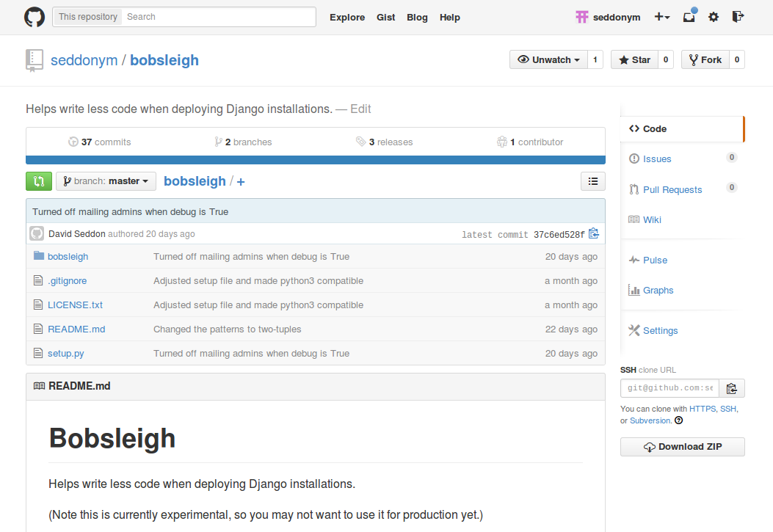Click the 37c6ed528f commit hash

559,235
